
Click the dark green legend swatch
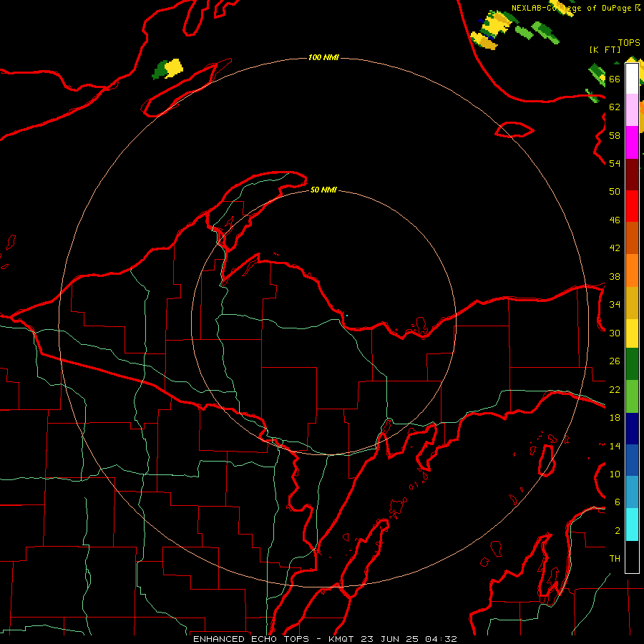(x=632, y=364)
